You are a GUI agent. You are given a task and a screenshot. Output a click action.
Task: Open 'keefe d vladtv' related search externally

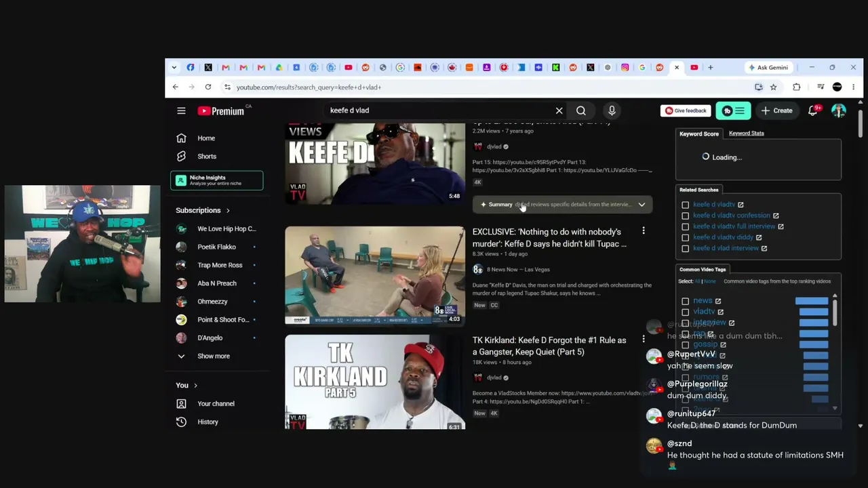(741, 205)
